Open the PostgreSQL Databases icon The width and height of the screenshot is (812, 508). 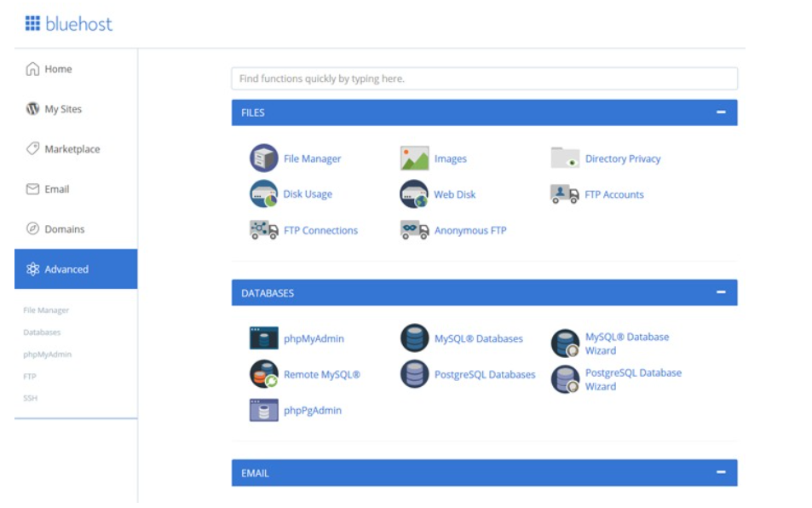pyautogui.click(x=414, y=374)
